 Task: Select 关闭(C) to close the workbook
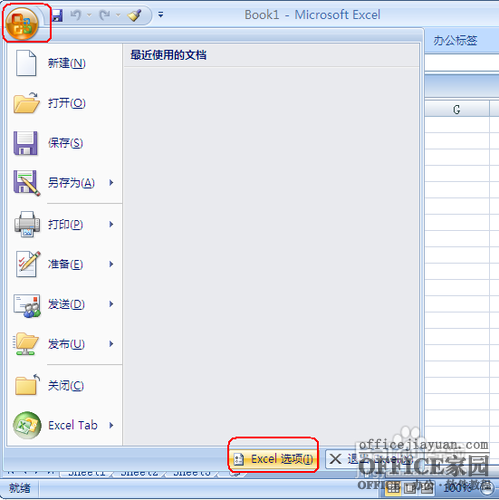click(x=65, y=385)
